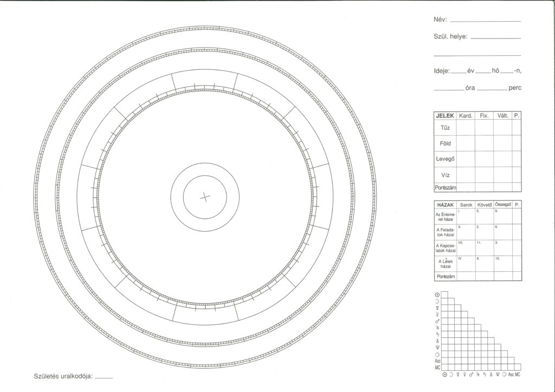Select the Sarok cell marked X.
The height and width of the screenshot is (392, 555).
coord(466,232)
